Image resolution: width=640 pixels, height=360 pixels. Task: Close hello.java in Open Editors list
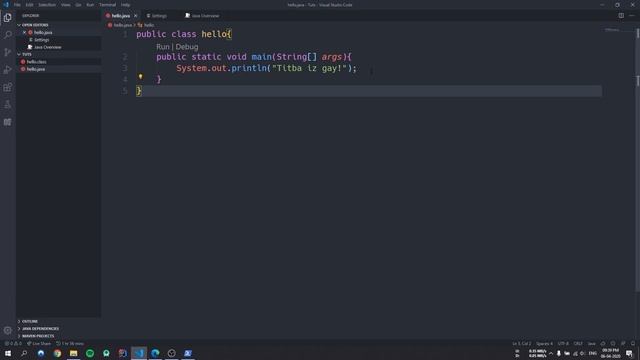tap(24, 32)
